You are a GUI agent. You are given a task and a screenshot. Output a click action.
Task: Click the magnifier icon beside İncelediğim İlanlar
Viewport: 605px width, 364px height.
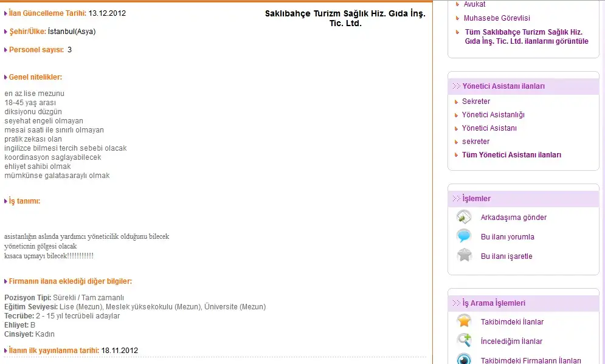tap(464, 340)
